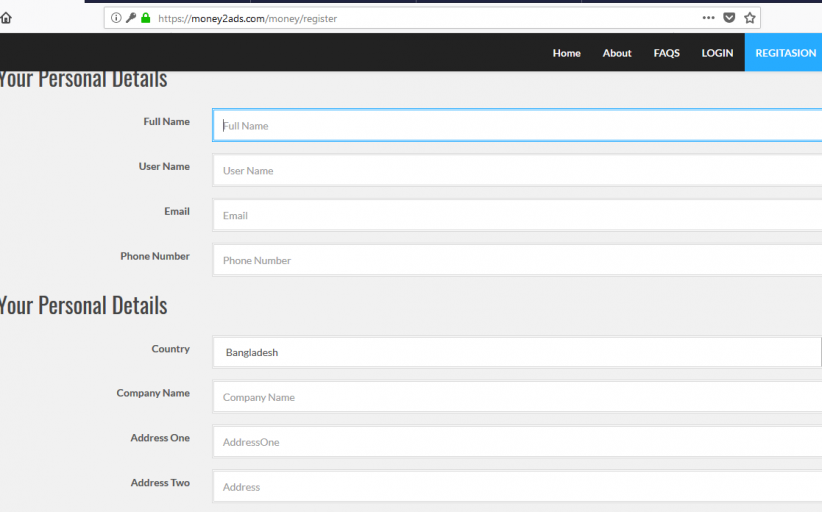The image size is (822, 512).
Task: Open the About page link
Action: point(617,53)
